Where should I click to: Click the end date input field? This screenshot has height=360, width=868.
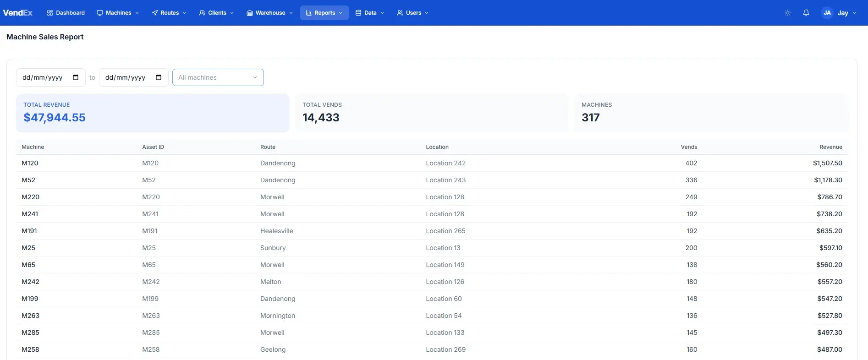[x=134, y=77]
